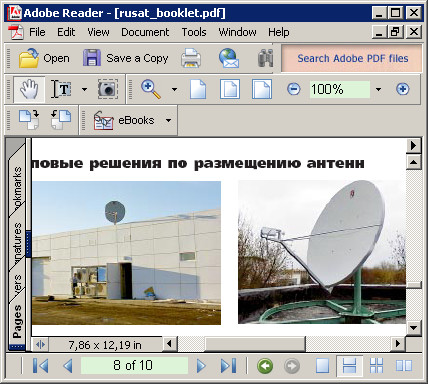Click the Adobe PDF icon in menu bar
The height and width of the screenshot is (384, 428).
16,32
